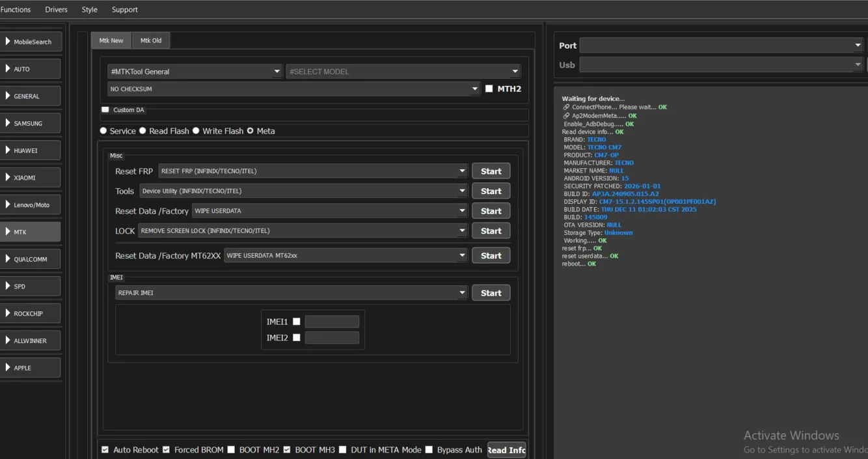Click the Read Info button
The image size is (868, 459).
click(506, 450)
